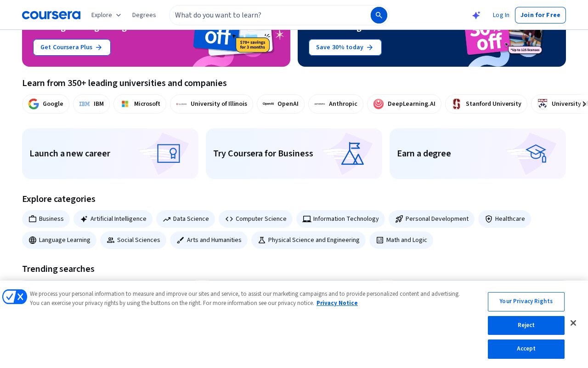Open the Language Learning category chip
The image size is (588, 368).
59,240
